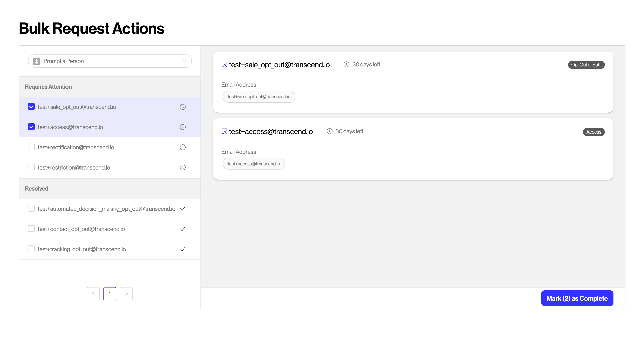Click person icon in Prompt a Person selector

coord(37,61)
